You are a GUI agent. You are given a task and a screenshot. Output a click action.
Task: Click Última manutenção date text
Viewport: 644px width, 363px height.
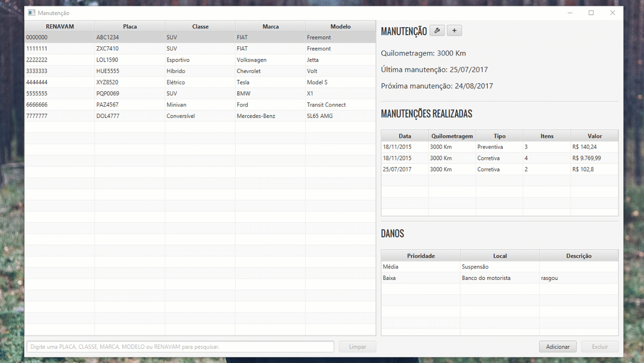point(434,70)
